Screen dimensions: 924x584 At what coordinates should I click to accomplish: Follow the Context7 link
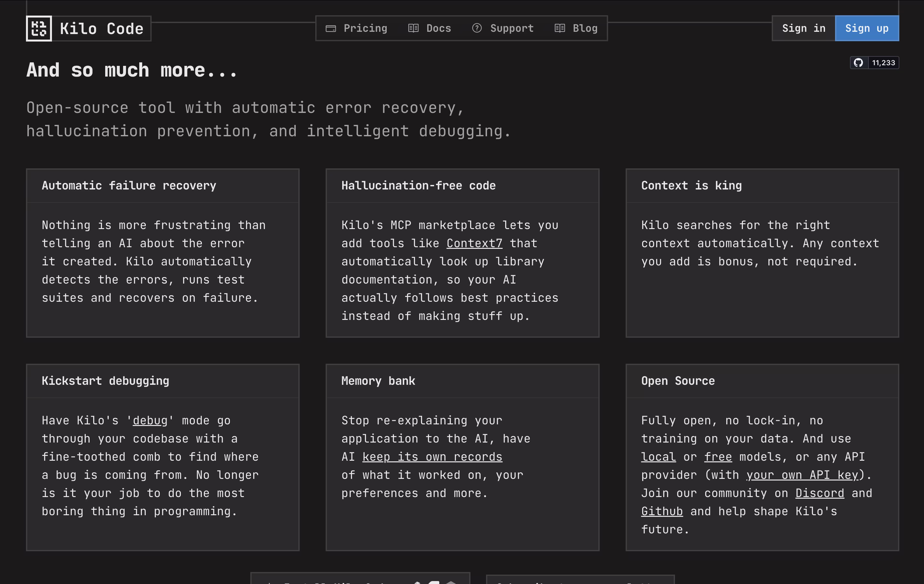pos(474,243)
